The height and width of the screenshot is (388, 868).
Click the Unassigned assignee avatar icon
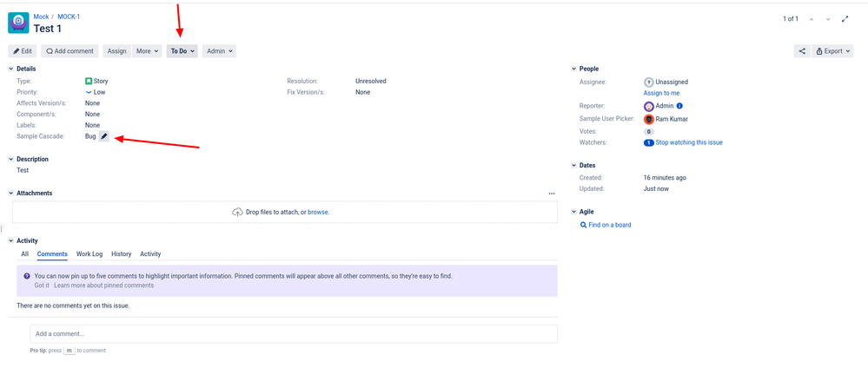[x=649, y=82]
